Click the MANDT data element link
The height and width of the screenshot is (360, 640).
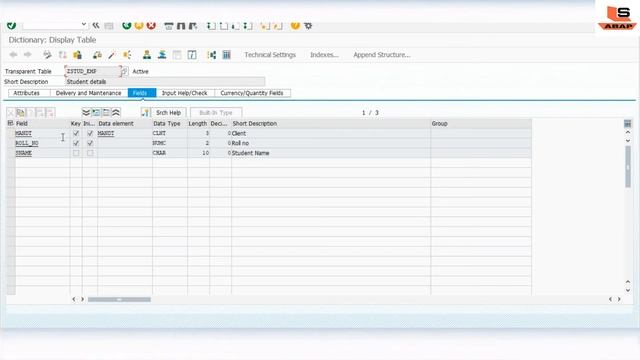coord(106,133)
